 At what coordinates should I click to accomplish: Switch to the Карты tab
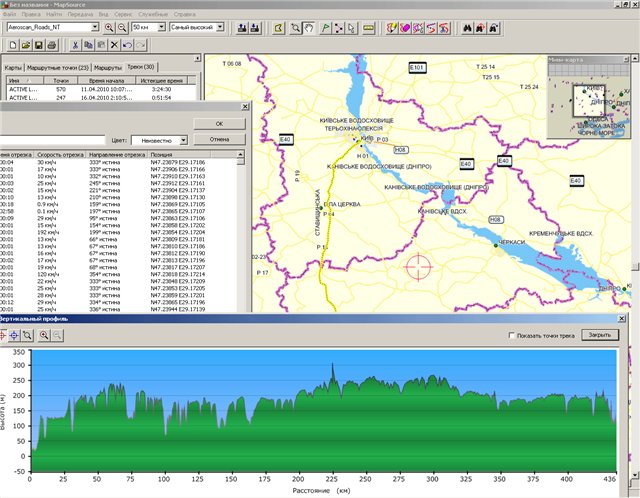pos(13,68)
